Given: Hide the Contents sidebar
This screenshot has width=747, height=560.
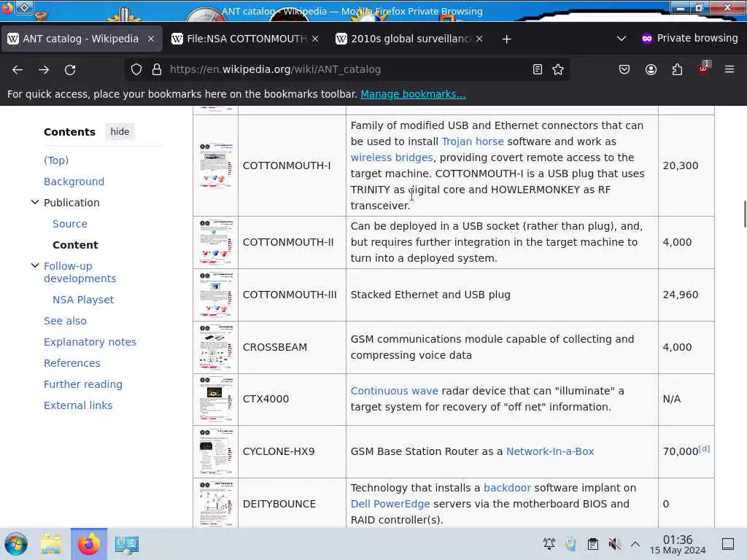Looking at the screenshot, I should (120, 131).
